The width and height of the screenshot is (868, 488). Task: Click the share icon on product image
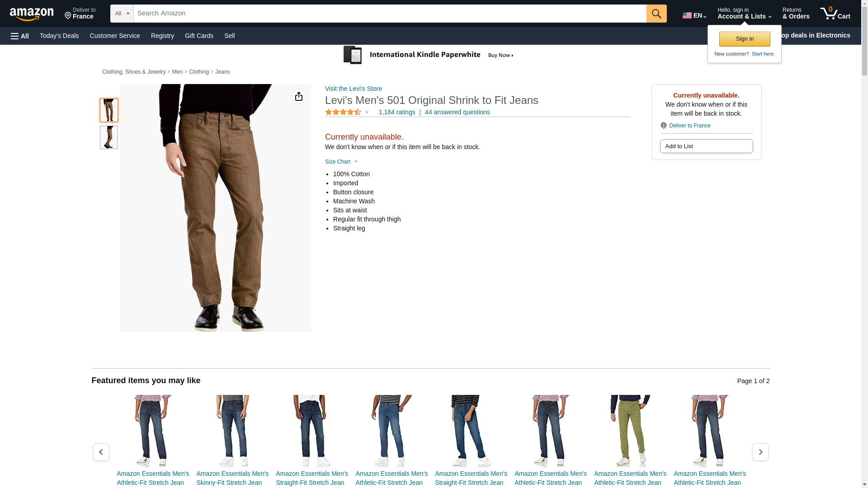[299, 96]
